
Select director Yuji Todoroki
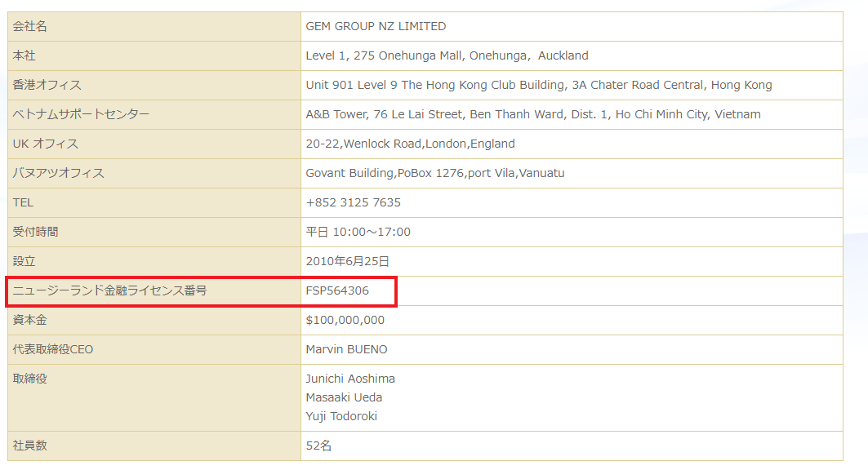click(x=341, y=416)
